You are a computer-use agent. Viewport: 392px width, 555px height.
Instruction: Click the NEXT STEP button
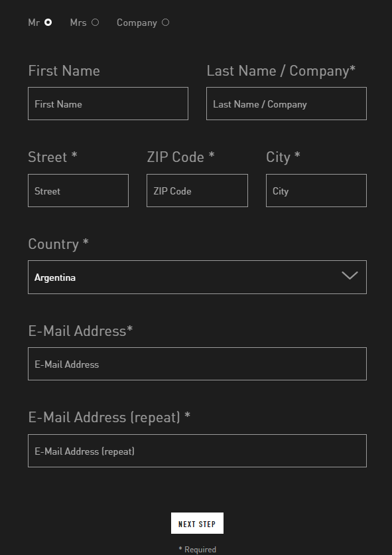point(197,523)
